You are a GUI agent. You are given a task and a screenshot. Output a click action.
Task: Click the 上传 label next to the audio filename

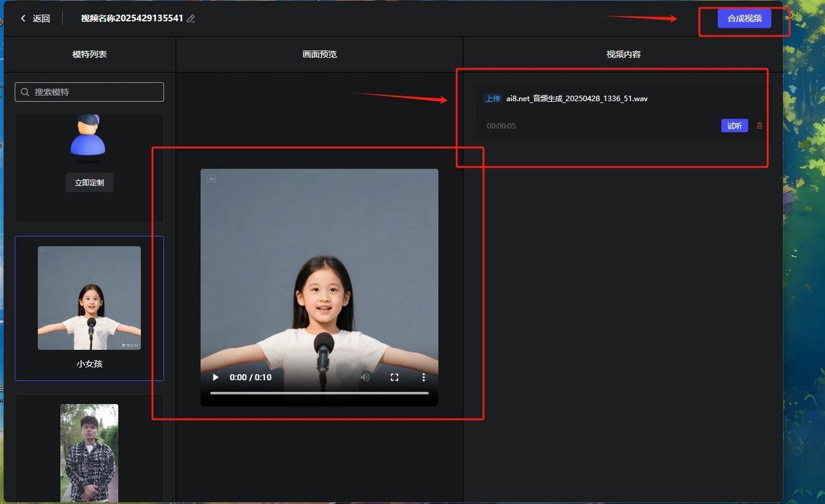click(492, 98)
